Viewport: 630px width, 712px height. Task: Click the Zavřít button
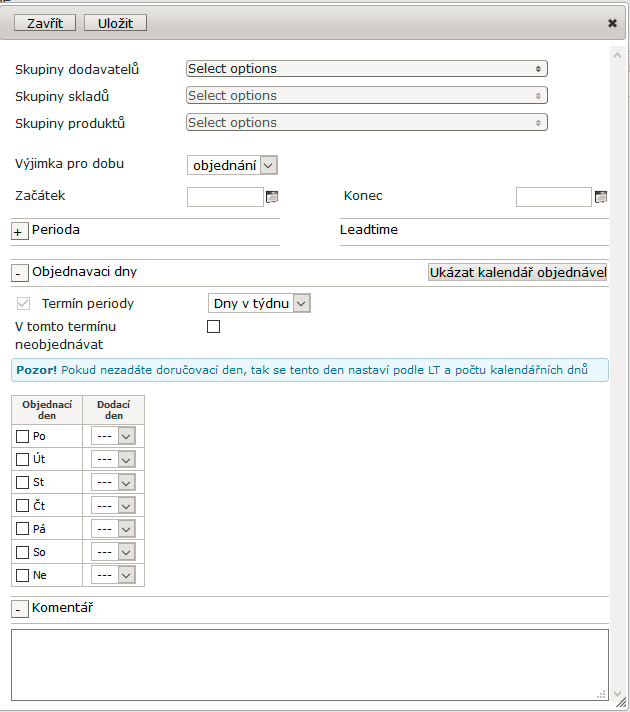point(45,23)
